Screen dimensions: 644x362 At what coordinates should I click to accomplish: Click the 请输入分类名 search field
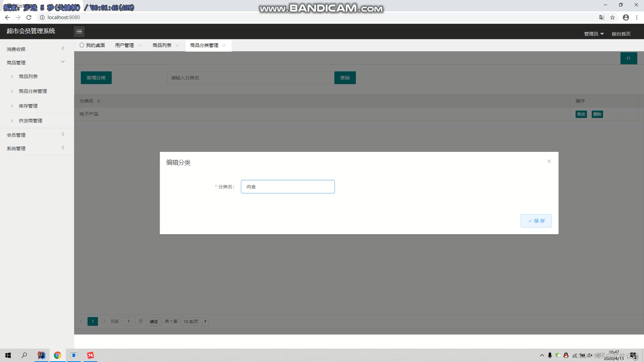tap(251, 78)
